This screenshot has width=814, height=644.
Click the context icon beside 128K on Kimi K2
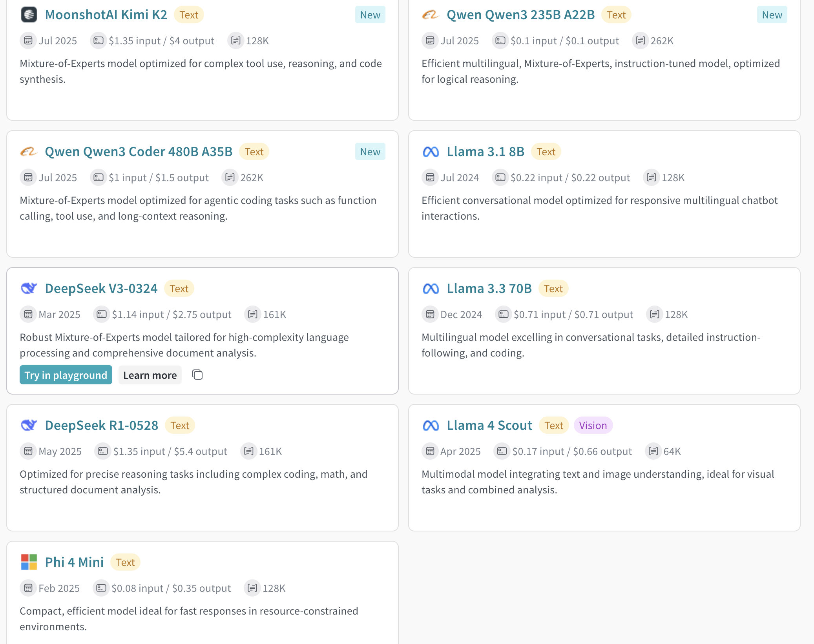[235, 41]
